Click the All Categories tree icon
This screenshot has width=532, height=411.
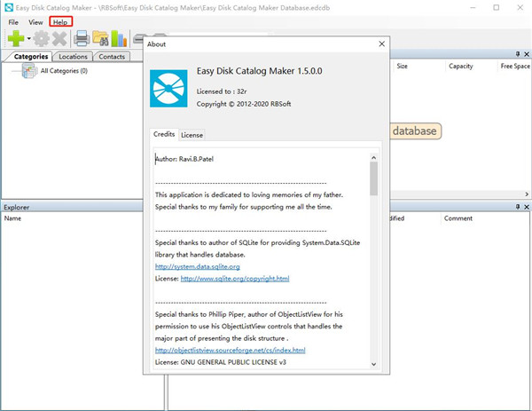pos(29,70)
